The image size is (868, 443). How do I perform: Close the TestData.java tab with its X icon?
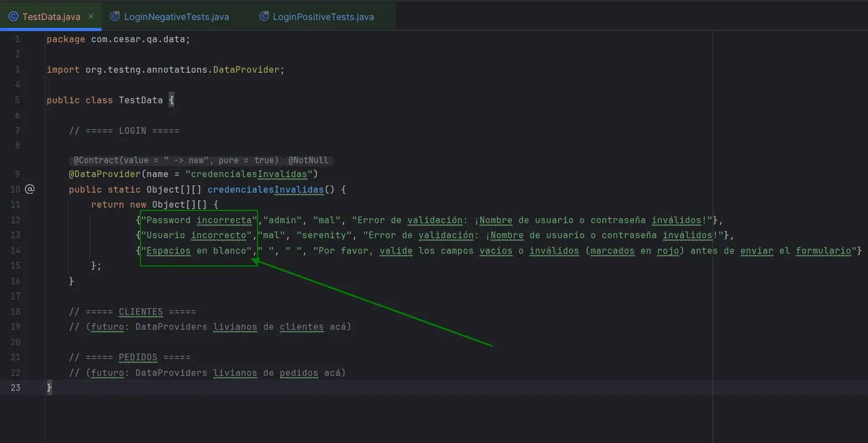tap(90, 16)
